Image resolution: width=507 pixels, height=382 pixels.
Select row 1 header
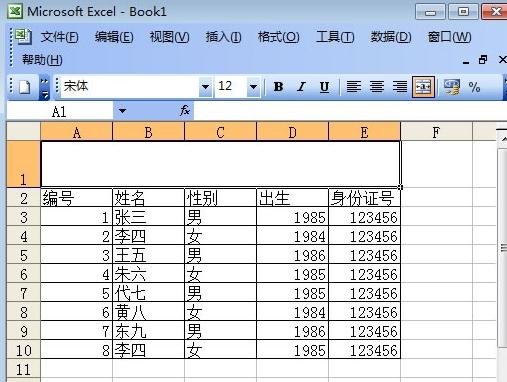coord(24,164)
